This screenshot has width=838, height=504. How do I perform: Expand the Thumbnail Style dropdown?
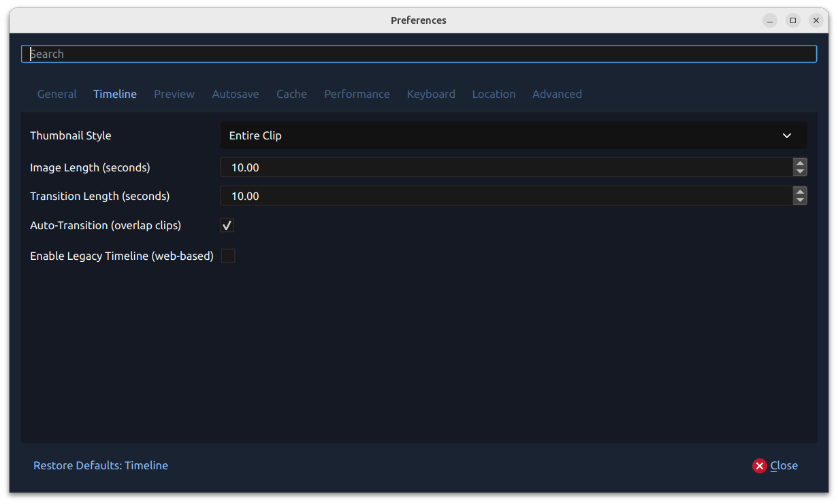coord(504,135)
